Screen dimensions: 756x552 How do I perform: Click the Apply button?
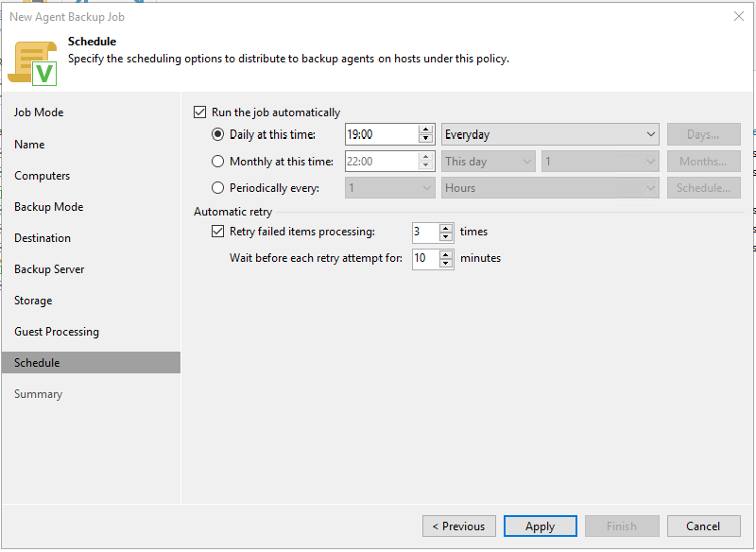(541, 526)
